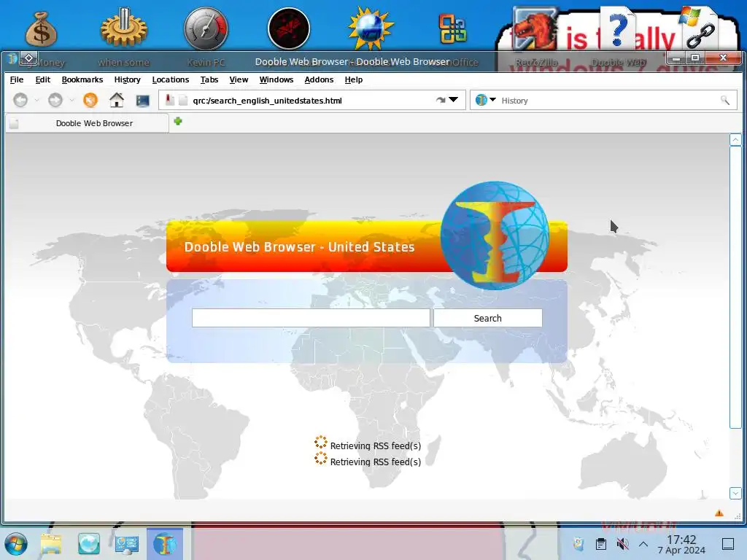Click the Dooble browser taskbar button

[165, 544]
